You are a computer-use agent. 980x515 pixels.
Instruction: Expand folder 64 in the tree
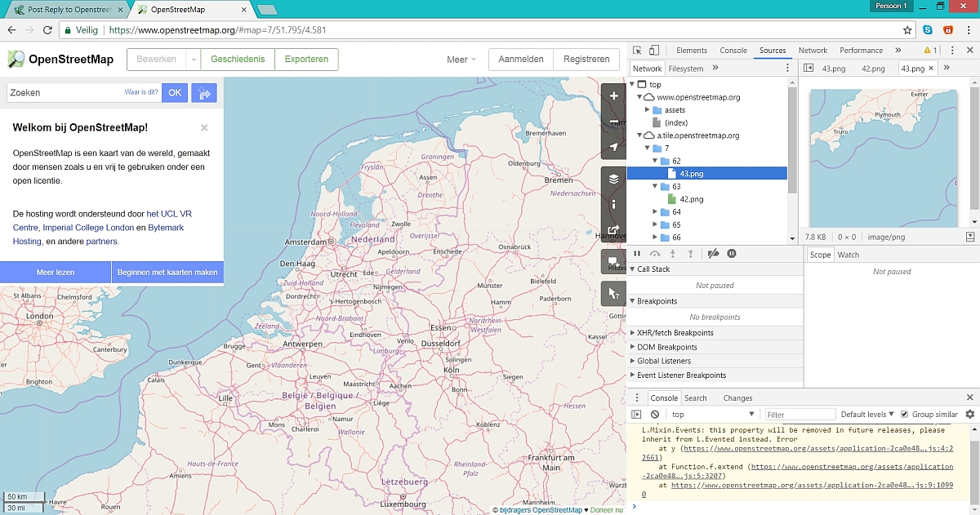tap(655, 211)
